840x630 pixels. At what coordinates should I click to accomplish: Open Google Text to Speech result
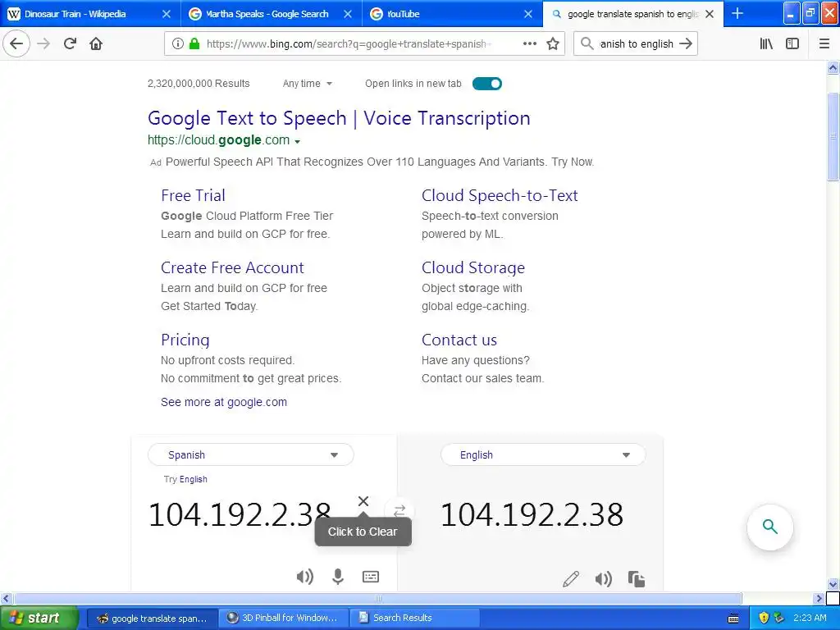point(339,118)
